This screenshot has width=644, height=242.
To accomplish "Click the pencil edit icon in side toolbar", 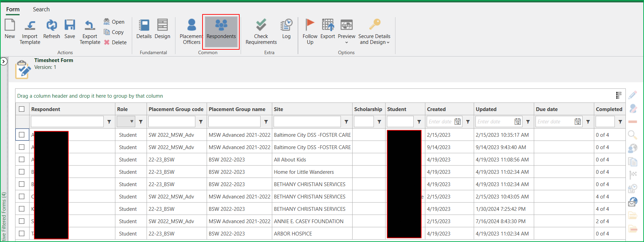I will point(633,95).
